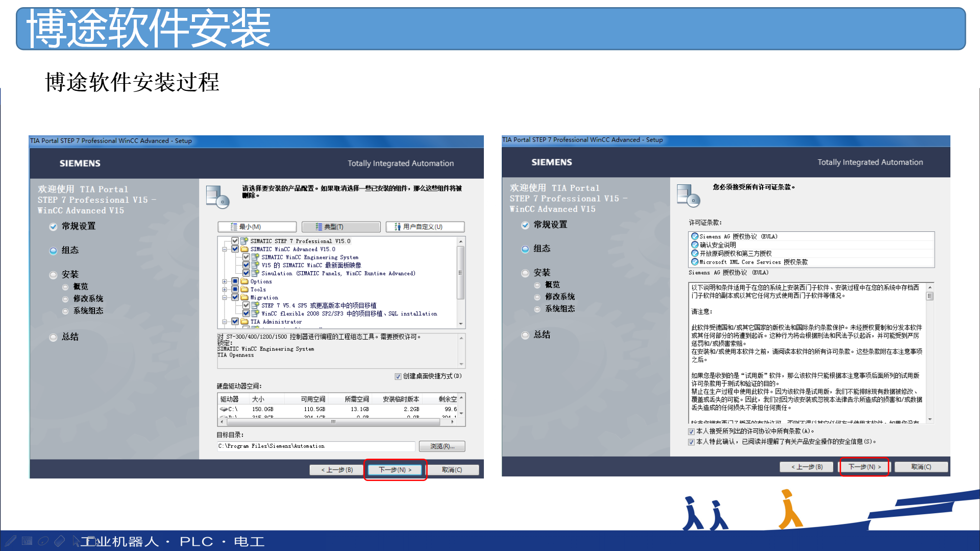Click the pen annotation tool icon
This screenshot has height=551, width=980.
coord(11,541)
